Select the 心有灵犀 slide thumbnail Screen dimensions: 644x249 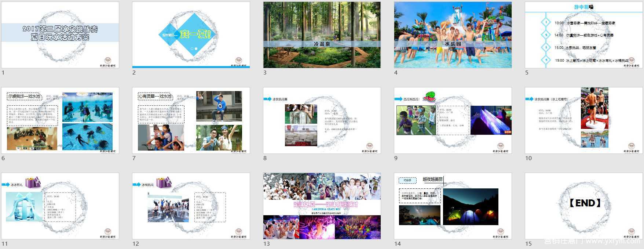coord(191,120)
